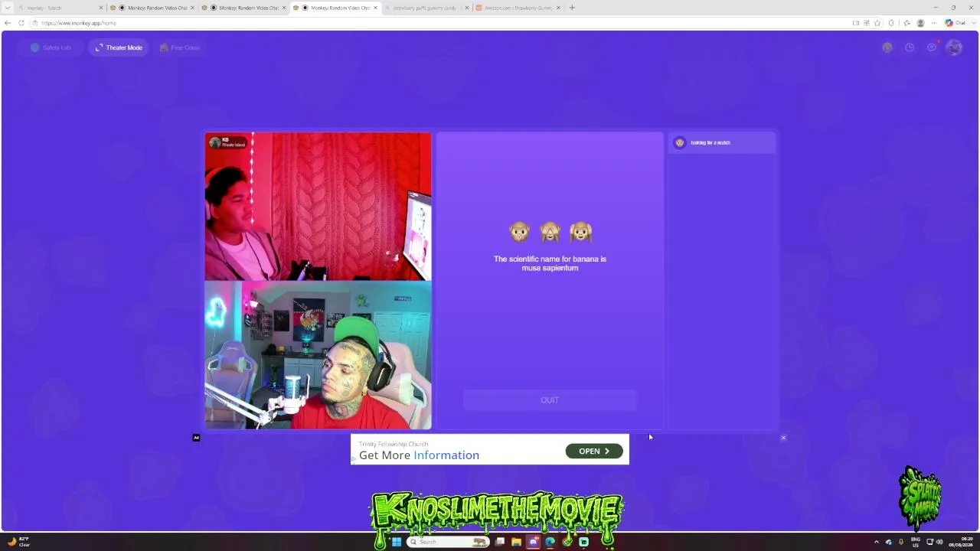Open Free Coins offer
This screenshot has width=980, height=551.
(x=179, y=47)
